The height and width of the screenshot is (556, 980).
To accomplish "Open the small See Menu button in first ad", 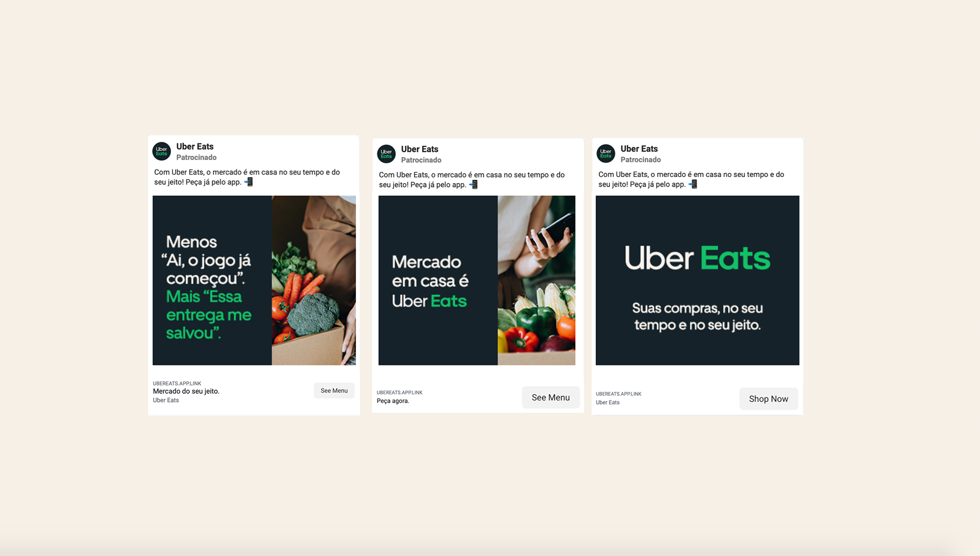I will coord(334,391).
